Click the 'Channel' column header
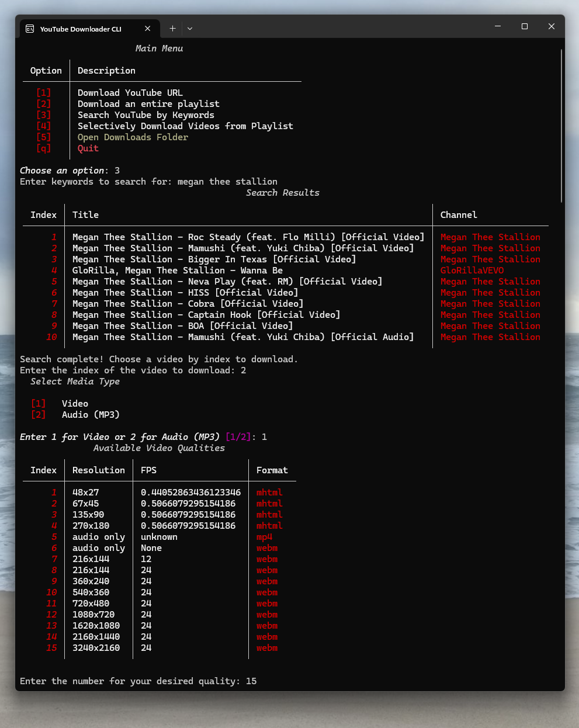 pyautogui.click(x=459, y=215)
